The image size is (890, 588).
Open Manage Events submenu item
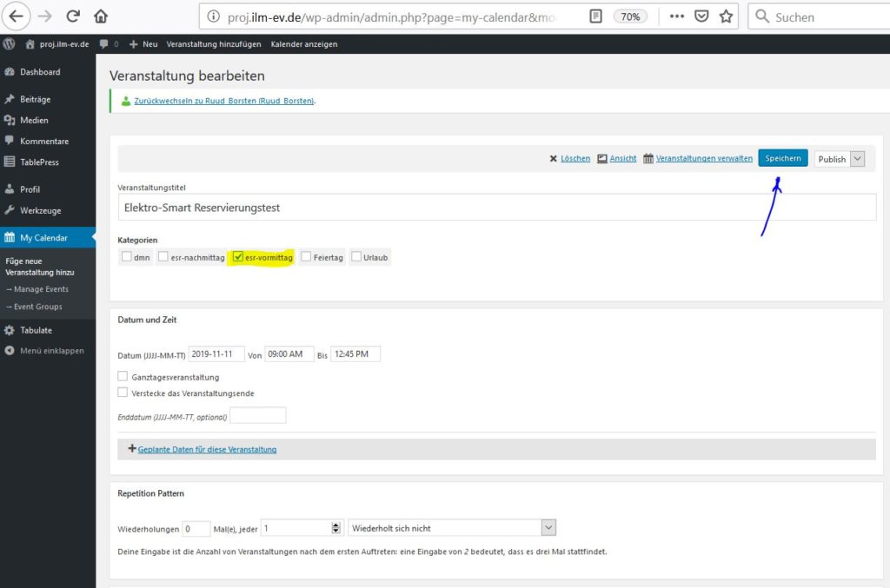[40, 289]
